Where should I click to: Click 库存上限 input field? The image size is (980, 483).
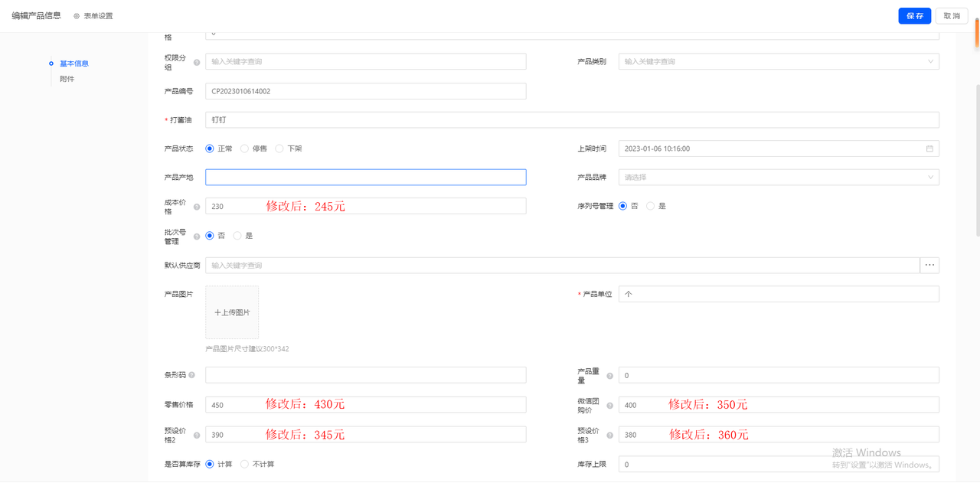(x=779, y=464)
